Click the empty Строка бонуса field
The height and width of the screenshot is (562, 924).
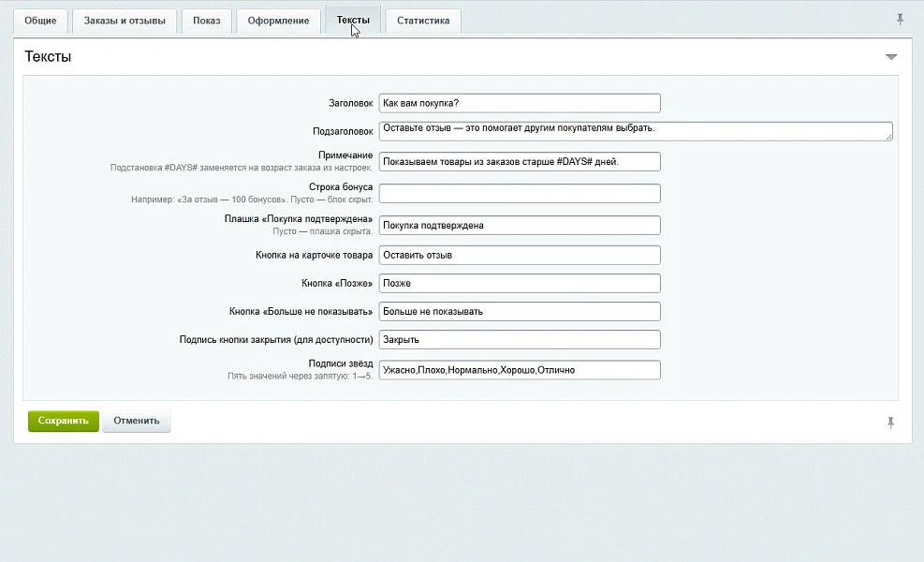coord(520,194)
